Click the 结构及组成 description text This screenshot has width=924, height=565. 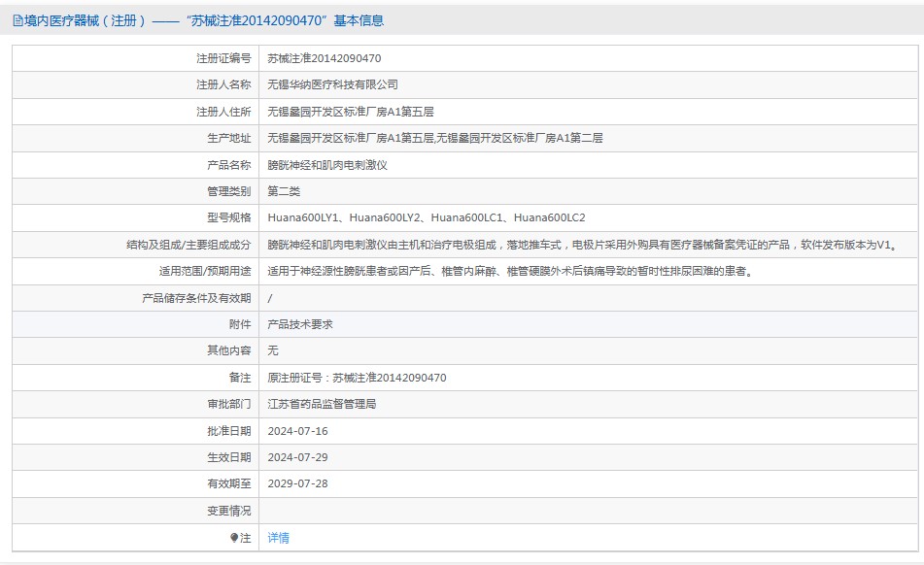click(x=584, y=245)
